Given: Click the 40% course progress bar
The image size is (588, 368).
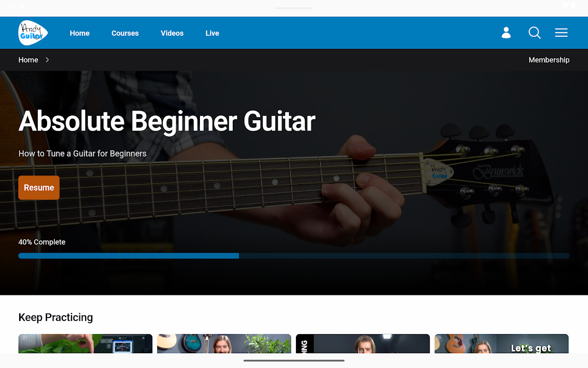Looking at the screenshot, I should click(294, 256).
